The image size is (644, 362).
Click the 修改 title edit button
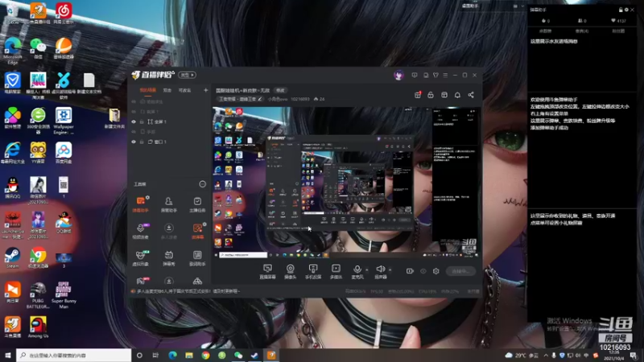pos(280,90)
